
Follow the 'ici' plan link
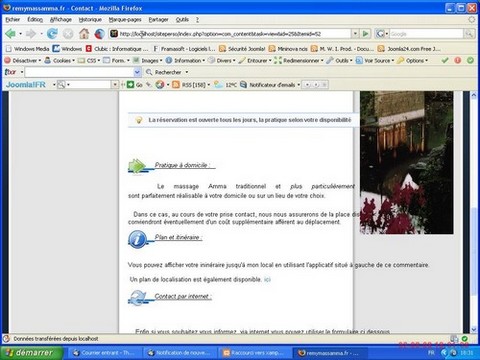267,279
